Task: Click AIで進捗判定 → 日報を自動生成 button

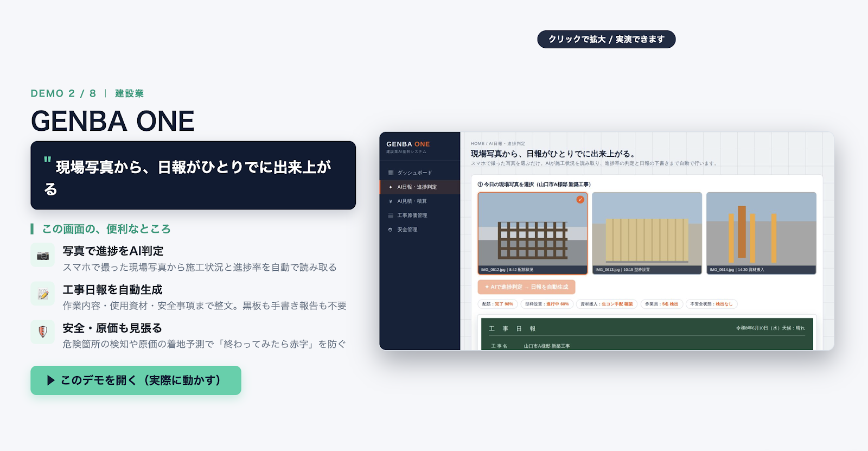Action: pyautogui.click(x=526, y=287)
